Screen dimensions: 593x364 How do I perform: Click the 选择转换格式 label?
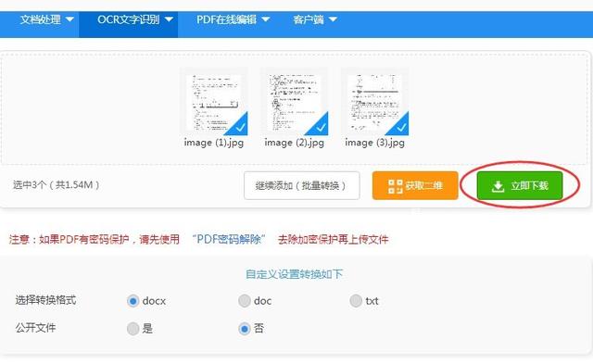45,300
